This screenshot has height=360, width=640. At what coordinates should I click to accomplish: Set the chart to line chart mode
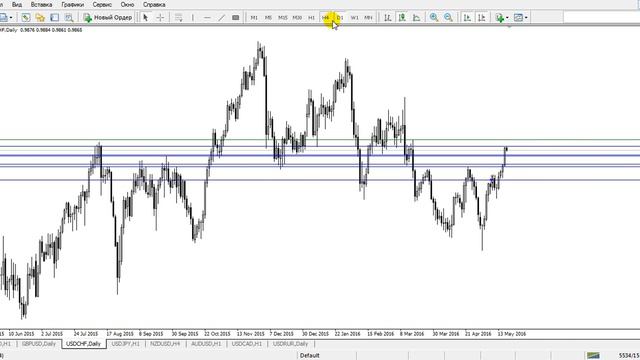416,18
